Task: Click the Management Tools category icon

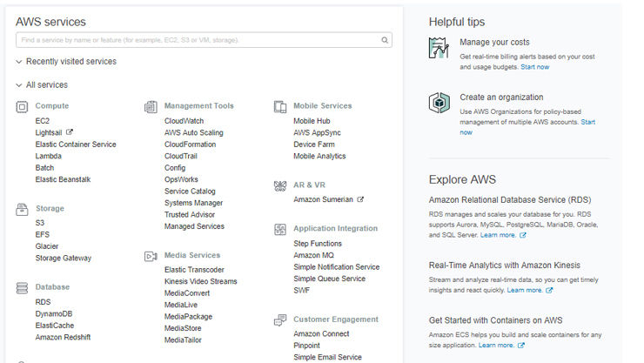Action: (151, 106)
